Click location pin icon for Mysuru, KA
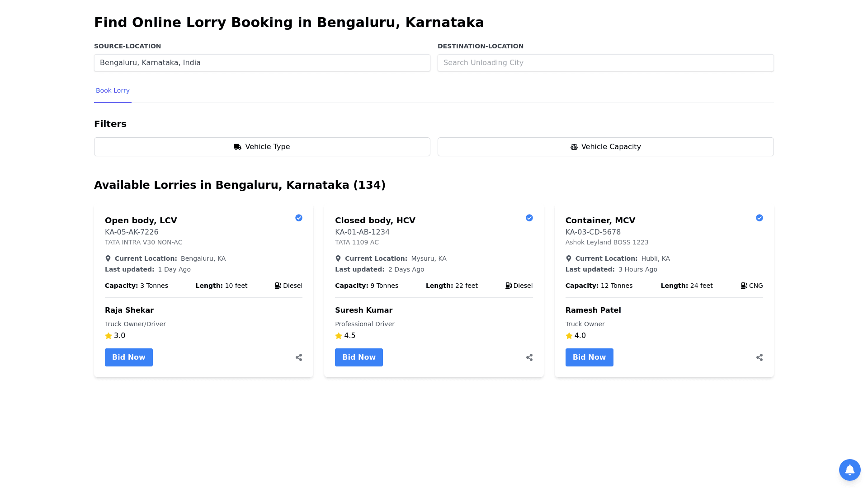 coord(338,258)
